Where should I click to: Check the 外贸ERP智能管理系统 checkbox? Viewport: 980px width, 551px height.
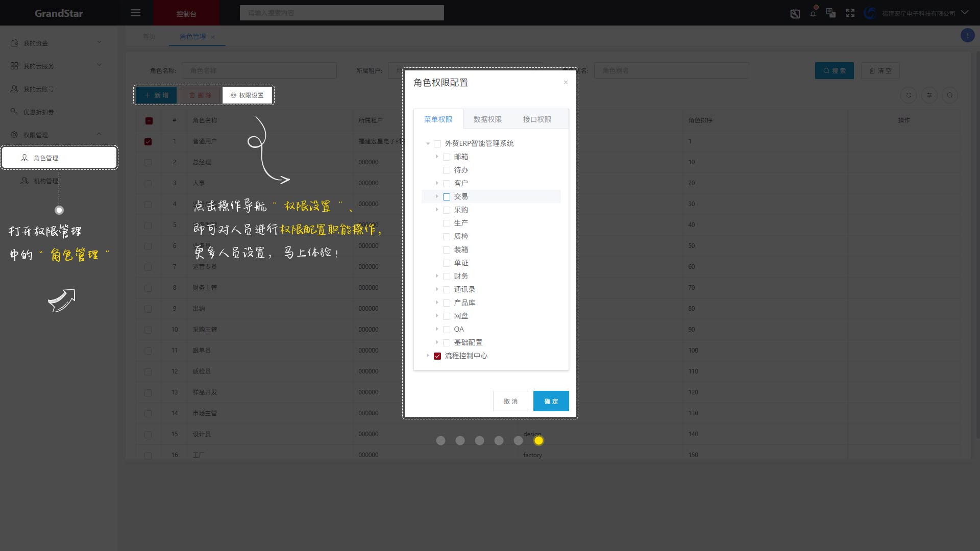point(437,144)
